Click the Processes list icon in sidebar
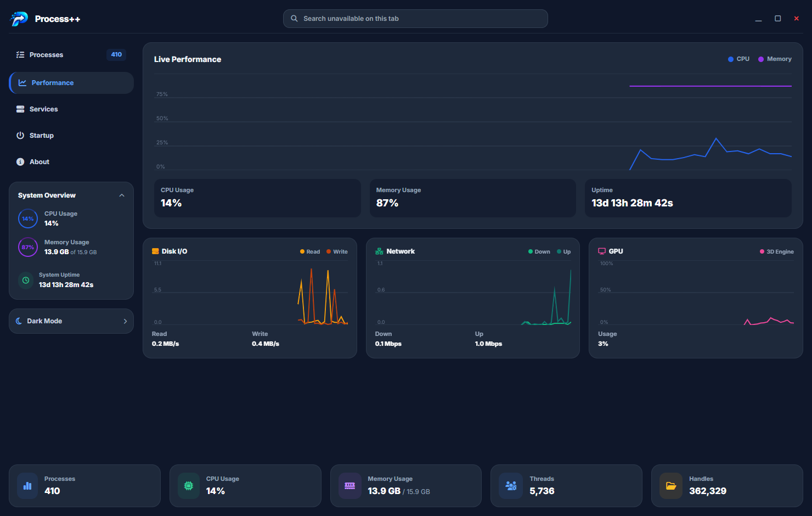Image resolution: width=812 pixels, height=516 pixels. [x=20, y=55]
